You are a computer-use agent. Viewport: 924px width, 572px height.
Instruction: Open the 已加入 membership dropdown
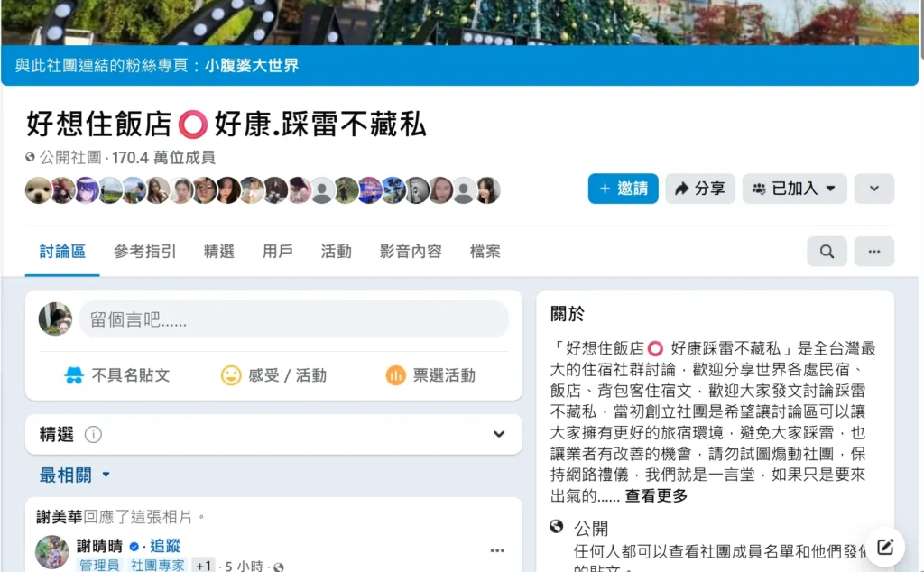pos(794,189)
